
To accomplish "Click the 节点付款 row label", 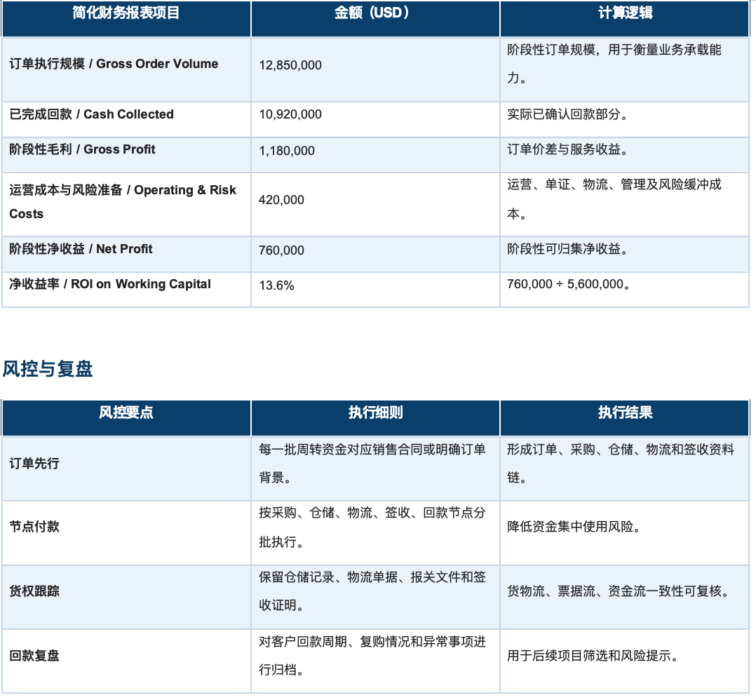I will click(x=34, y=527).
